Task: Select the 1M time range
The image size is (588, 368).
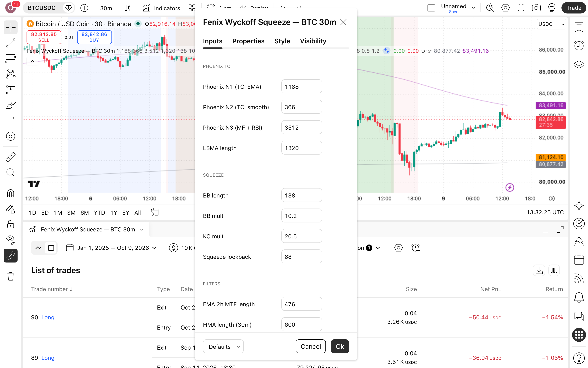Action: 58,212
